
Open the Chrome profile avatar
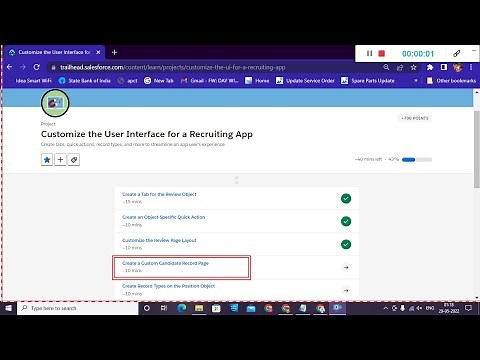457,67
